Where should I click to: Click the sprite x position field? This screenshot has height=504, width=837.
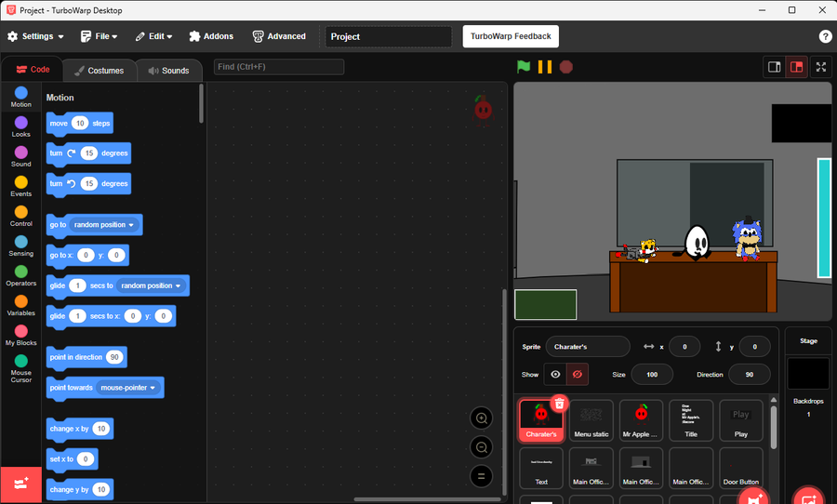click(684, 347)
